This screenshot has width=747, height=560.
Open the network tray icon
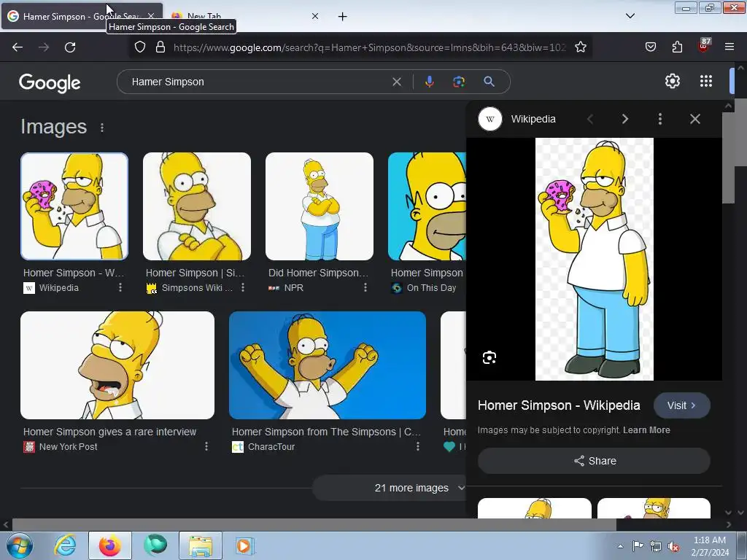(x=656, y=547)
